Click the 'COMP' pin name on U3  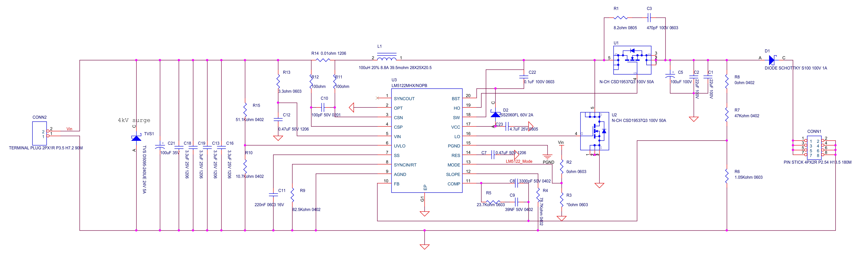454,184
